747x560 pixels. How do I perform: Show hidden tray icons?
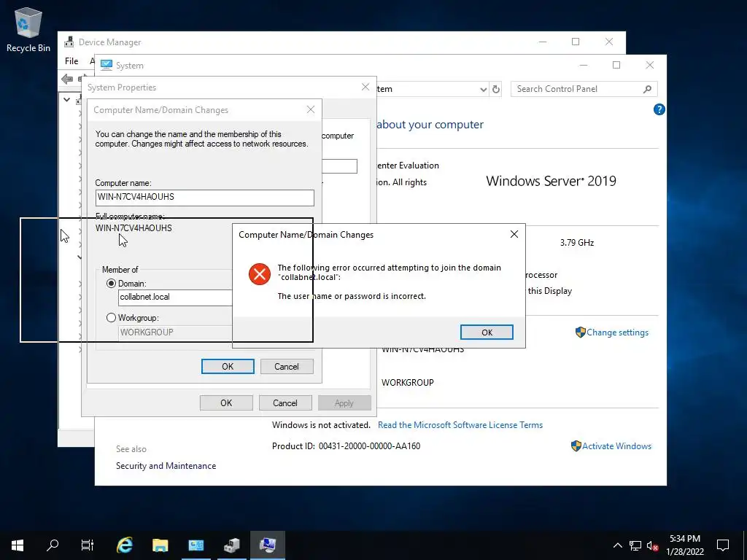coord(617,545)
